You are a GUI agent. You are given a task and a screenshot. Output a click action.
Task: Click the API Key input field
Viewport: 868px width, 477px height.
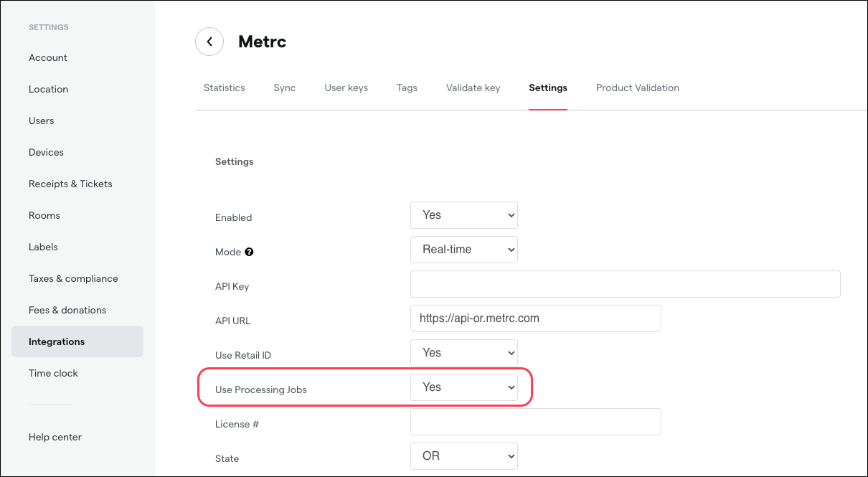[626, 284]
